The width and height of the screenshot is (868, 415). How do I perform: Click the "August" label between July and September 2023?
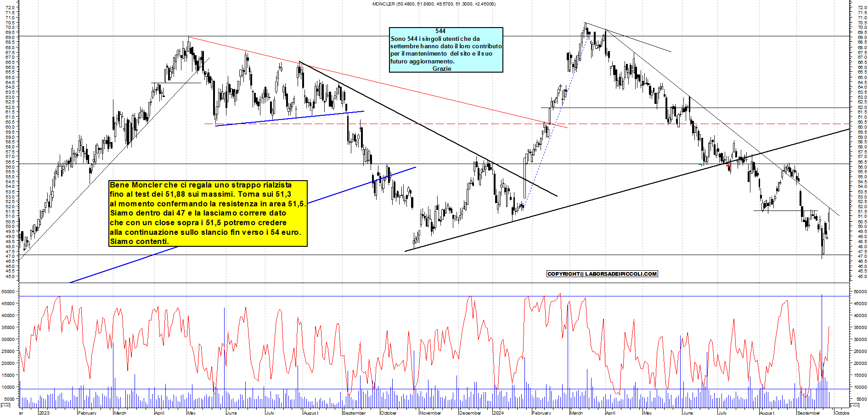point(311,413)
